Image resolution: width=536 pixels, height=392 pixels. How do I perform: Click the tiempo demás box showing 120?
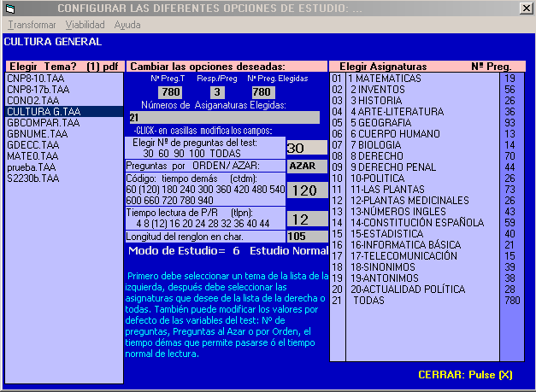point(307,190)
